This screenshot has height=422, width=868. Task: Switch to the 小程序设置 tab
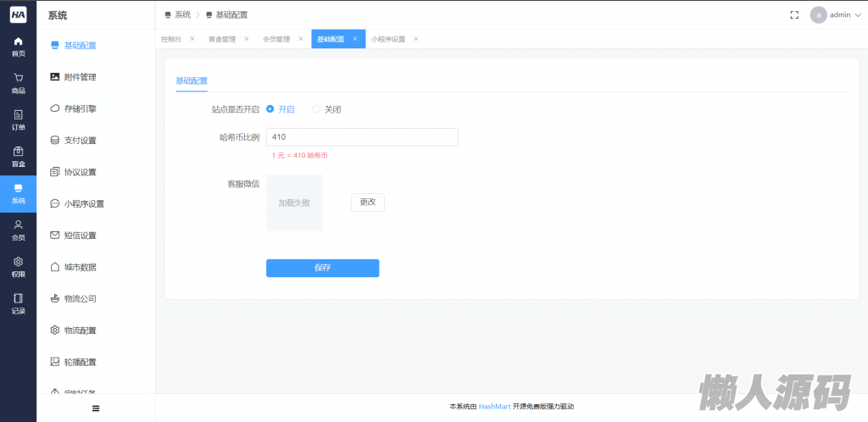388,39
